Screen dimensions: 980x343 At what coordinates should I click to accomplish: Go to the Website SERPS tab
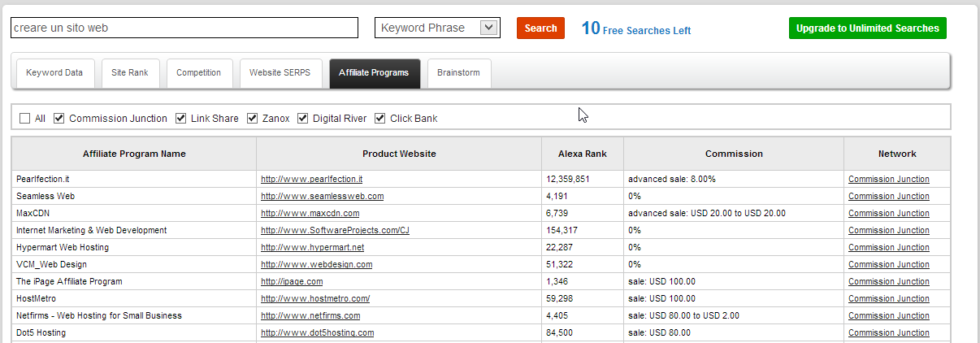point(280,73)
